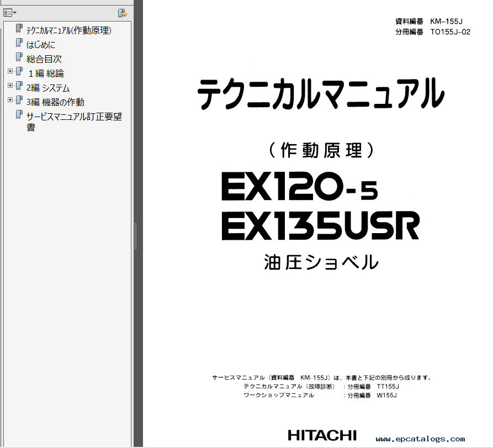Click the テクニカルマニュアル（故障診断） line

click(x=289, y=386)
